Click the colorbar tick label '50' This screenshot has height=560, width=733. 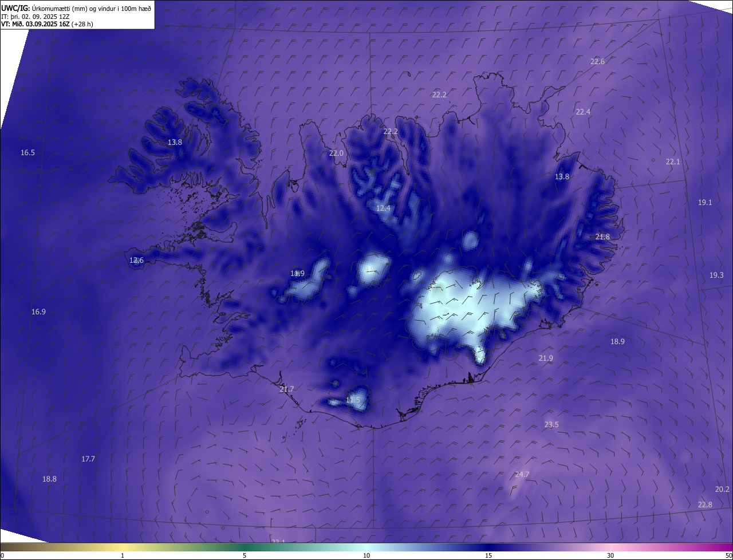[x=728, y=555]
